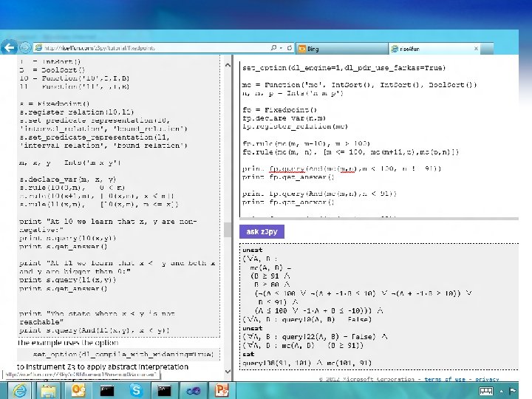Open the first command prompt taskbar icon
Screen dimensions: 532x399
(x=107, y=391)
